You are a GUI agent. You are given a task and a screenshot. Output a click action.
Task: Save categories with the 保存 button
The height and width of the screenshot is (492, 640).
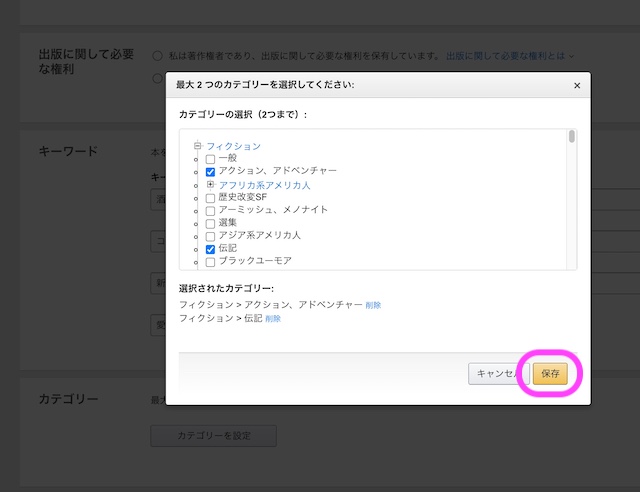pos(550,374)
